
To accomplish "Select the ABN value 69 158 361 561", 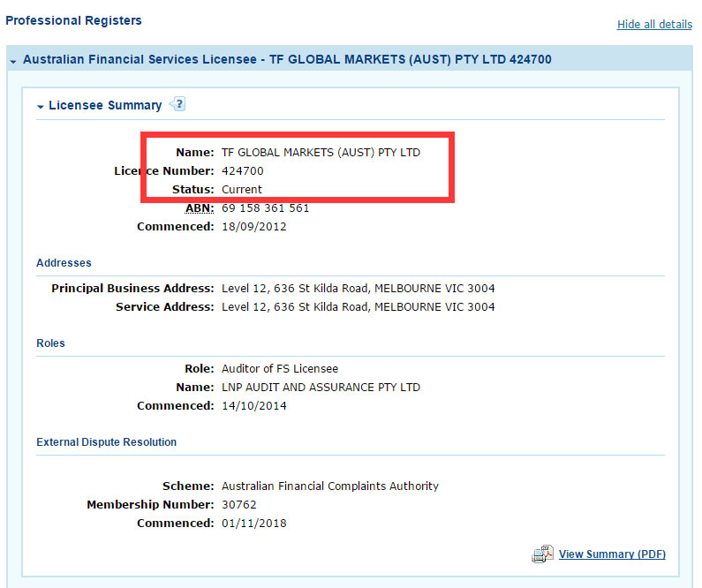I will [266, 208].
